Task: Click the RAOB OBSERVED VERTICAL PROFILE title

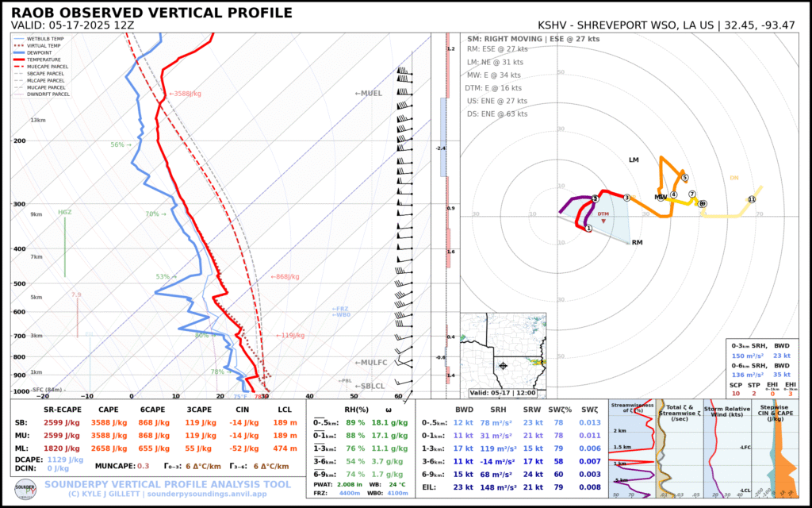Action: 151,13
